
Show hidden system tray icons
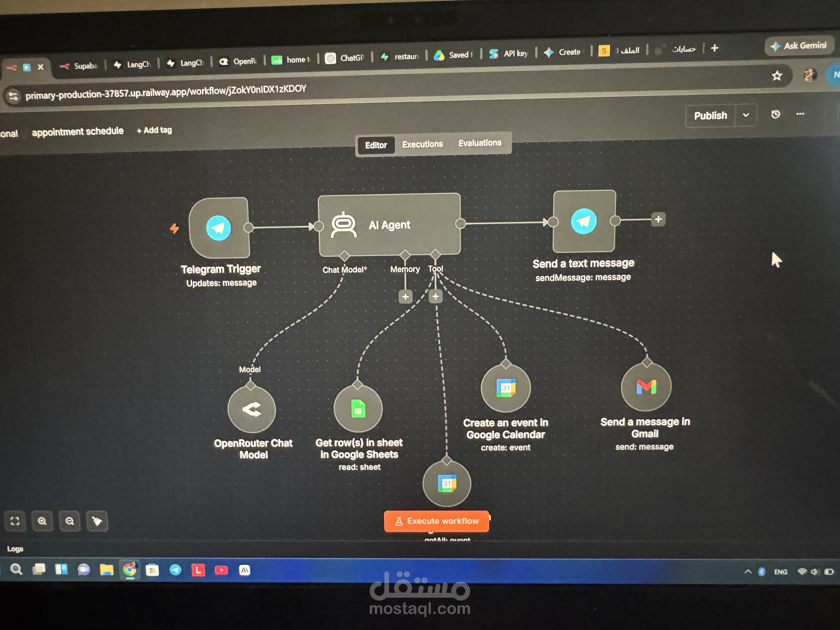click(x=748, y=571)
